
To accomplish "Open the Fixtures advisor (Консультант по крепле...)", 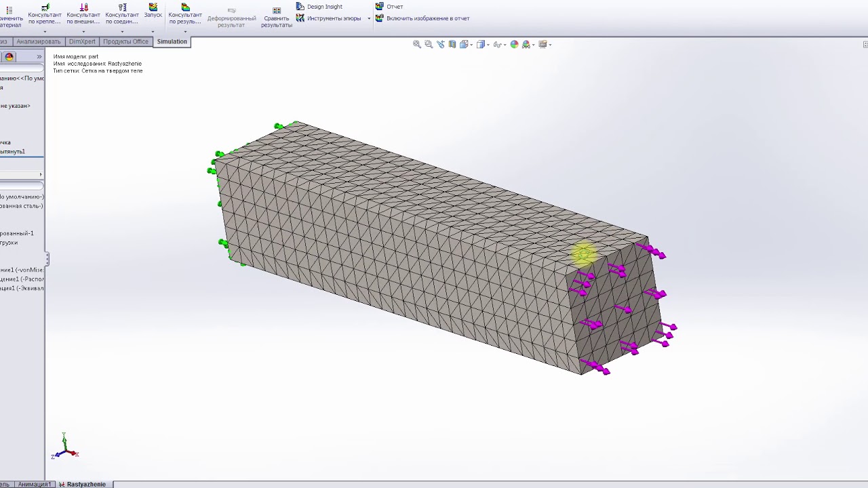I will coord(45,14).
